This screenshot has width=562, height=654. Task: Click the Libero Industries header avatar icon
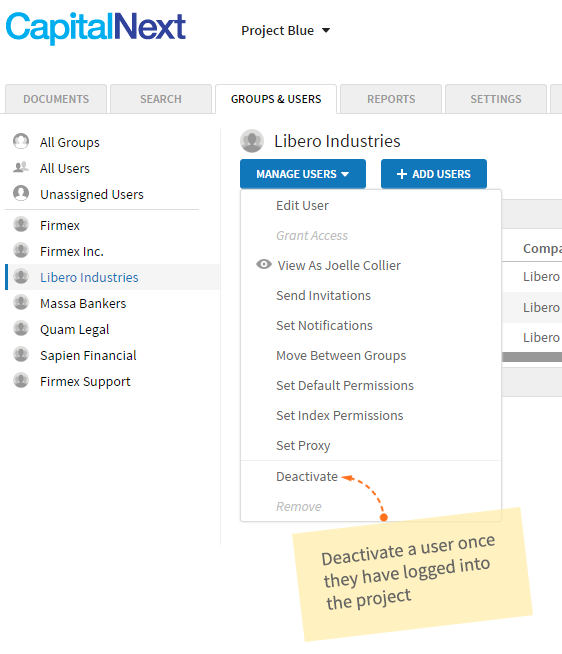pyautogui.click(x=252, y=141)
